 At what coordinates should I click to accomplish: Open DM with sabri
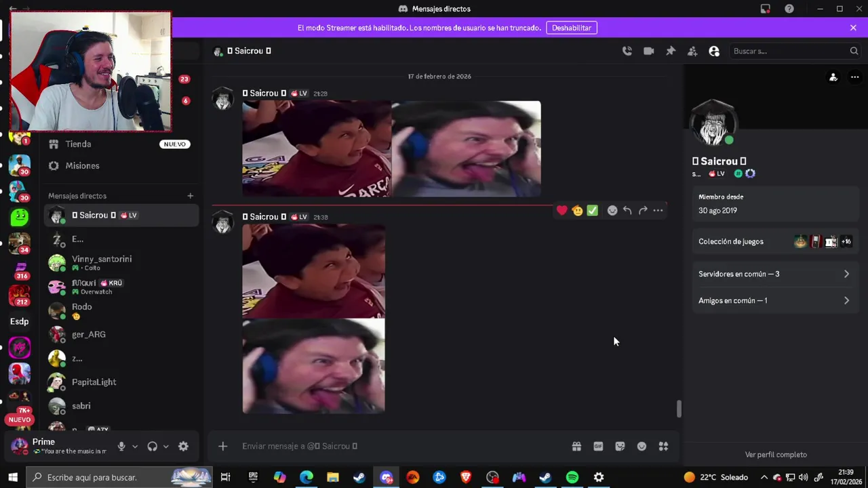pos(121,405)
